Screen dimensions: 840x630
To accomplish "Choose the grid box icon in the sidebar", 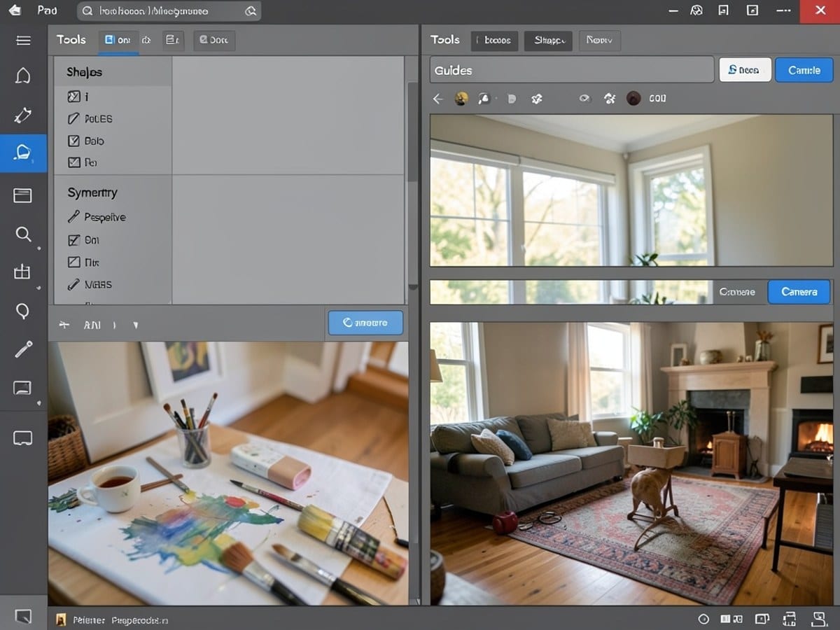I will [x=23, y=272].
